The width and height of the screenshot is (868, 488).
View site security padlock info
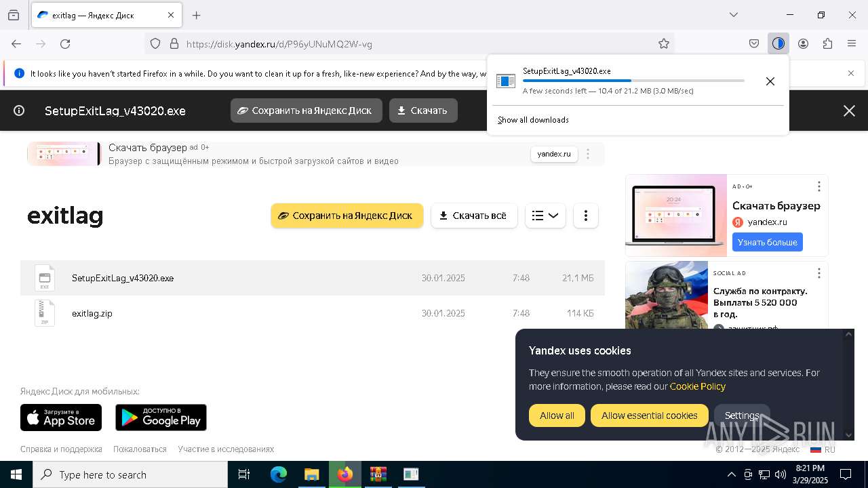[x=174, y=43]
